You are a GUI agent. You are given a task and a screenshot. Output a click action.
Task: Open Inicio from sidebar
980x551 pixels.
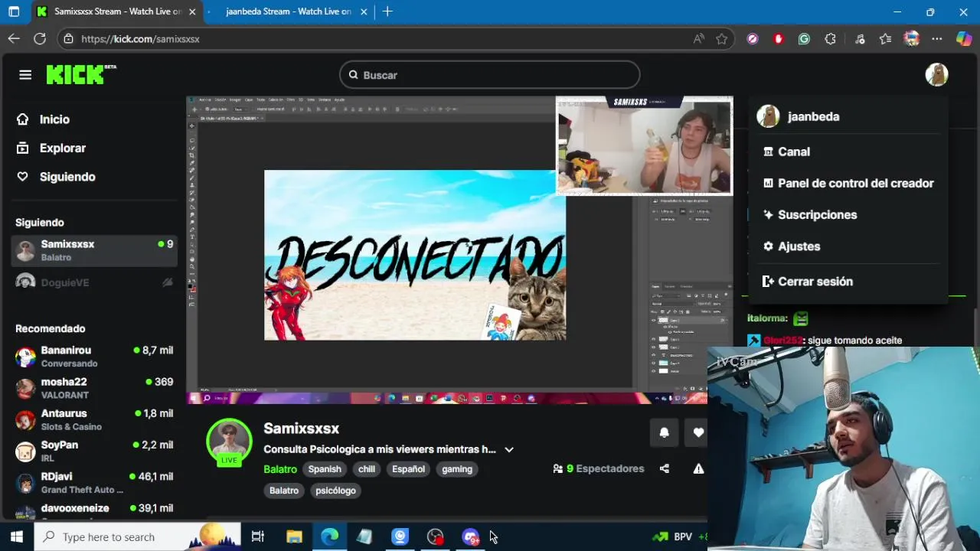54,119
